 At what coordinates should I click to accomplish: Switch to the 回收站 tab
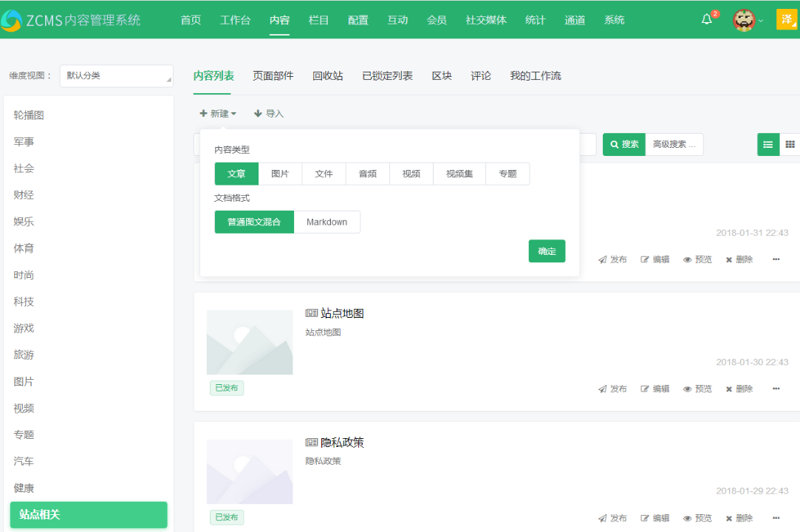(x=327, y=75)
